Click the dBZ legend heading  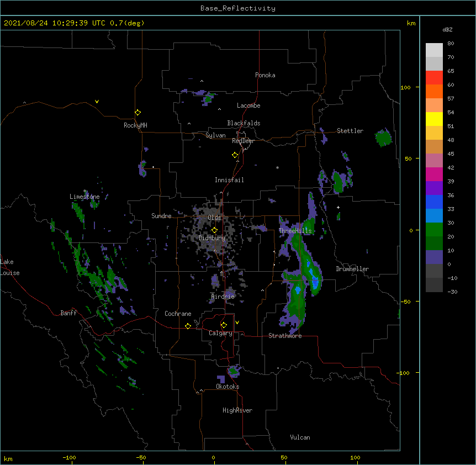point(447,29)
